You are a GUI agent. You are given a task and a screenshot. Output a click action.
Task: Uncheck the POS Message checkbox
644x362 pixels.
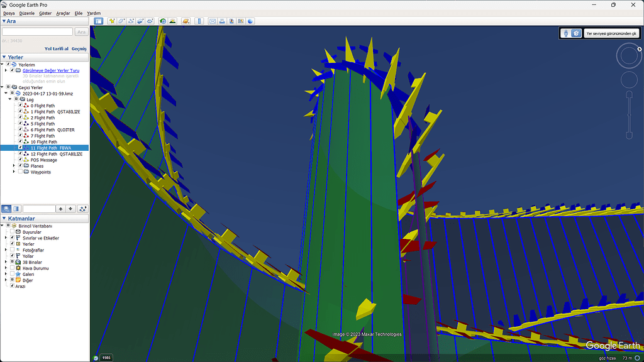pos(20,160)
